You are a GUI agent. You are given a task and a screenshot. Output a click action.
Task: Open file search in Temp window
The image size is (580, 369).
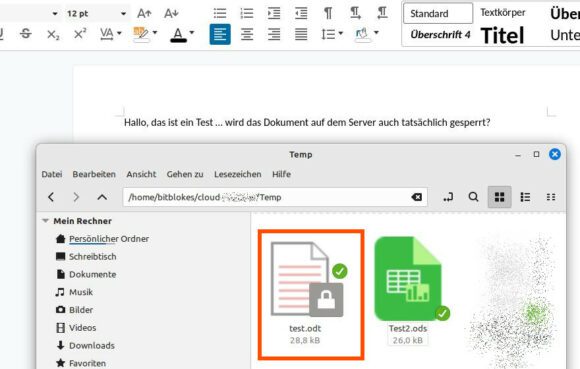[x=473, y=197]
